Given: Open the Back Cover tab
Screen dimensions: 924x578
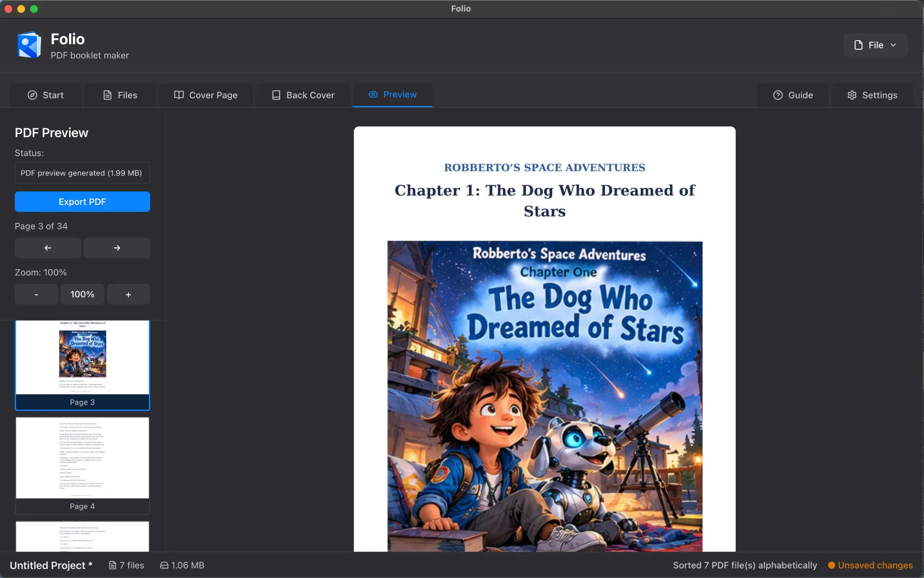Looking at the screenshot, I should pyautogui.click(x=303, y=95).
